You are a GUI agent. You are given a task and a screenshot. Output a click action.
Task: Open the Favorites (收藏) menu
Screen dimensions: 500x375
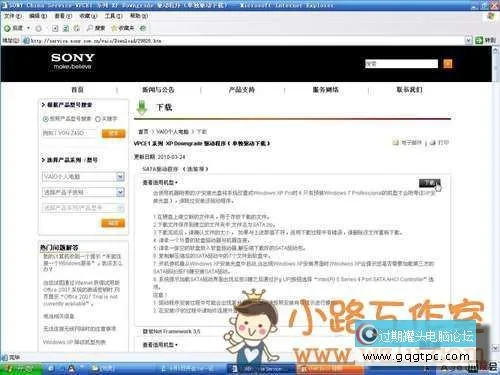(88, 16)
